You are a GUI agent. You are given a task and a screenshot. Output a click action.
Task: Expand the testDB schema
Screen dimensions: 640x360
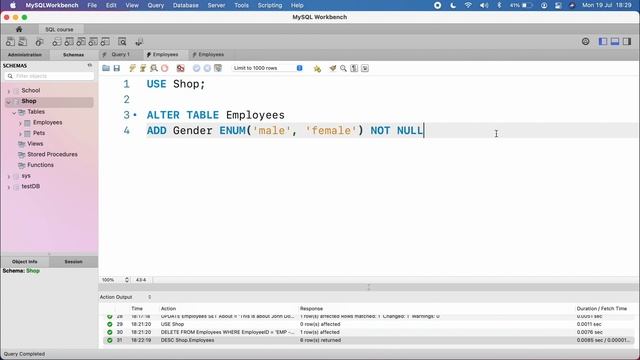[9, 187]
